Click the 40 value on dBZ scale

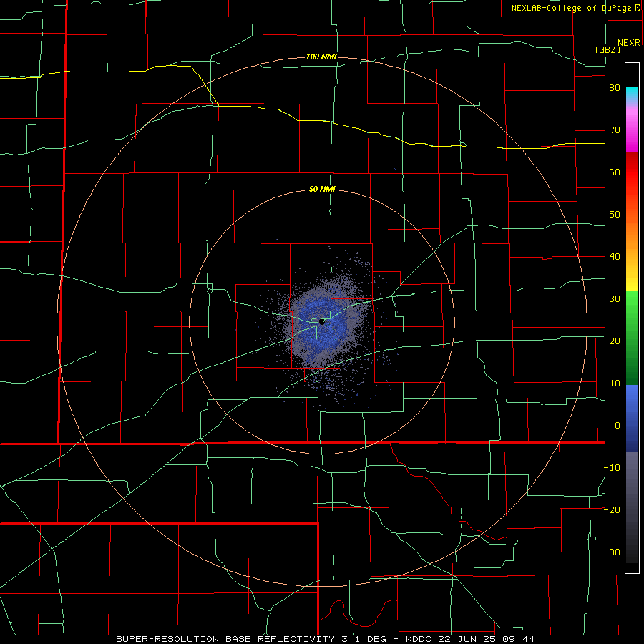(615, 257)
